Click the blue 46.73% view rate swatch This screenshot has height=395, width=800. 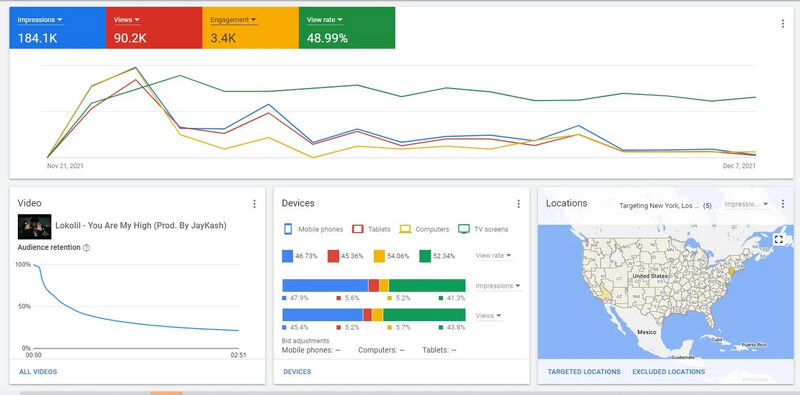click(x=288, y=256)
